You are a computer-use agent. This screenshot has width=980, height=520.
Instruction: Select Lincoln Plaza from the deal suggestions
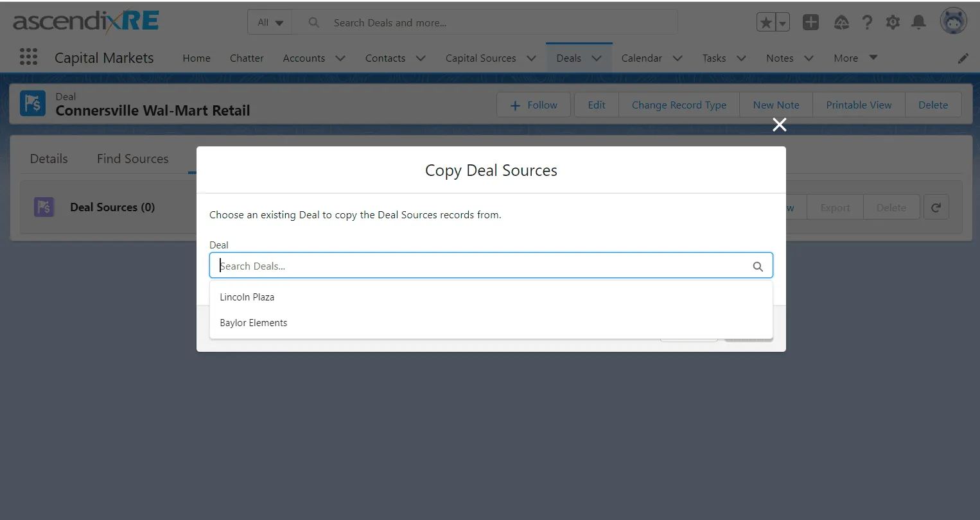[x=491, y=297]
